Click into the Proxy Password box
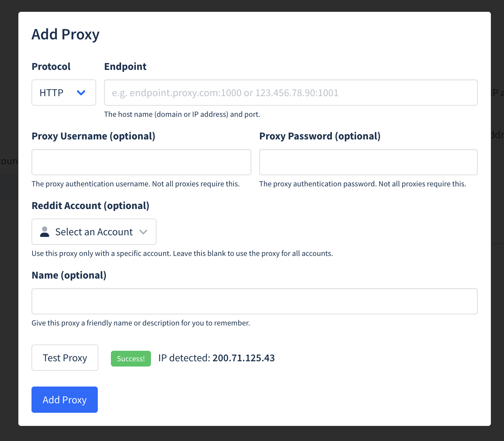The height and width of the screenshot is (441, 504). coord(368,162)
